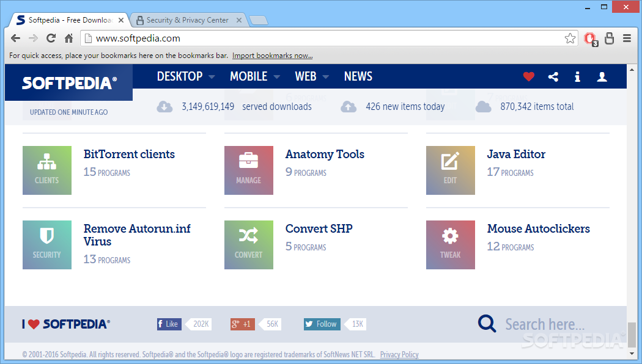642x364 pixels.
Task: Click the red heart icon in Softpedia header
Action: click(x=529, y=76)
